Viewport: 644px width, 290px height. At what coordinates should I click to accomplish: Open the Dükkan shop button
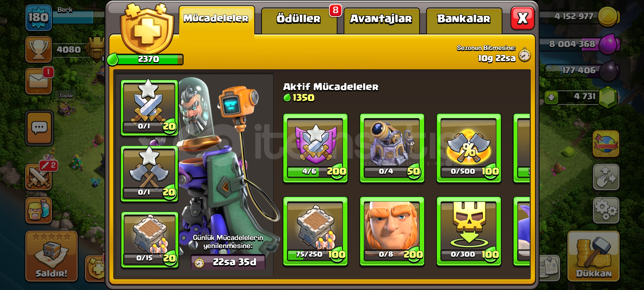(x=594, y=256)
